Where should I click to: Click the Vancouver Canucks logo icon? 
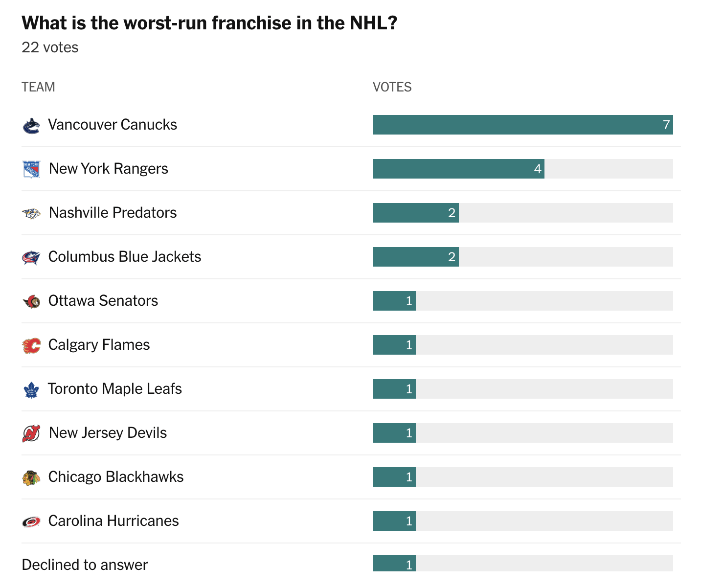31,126
